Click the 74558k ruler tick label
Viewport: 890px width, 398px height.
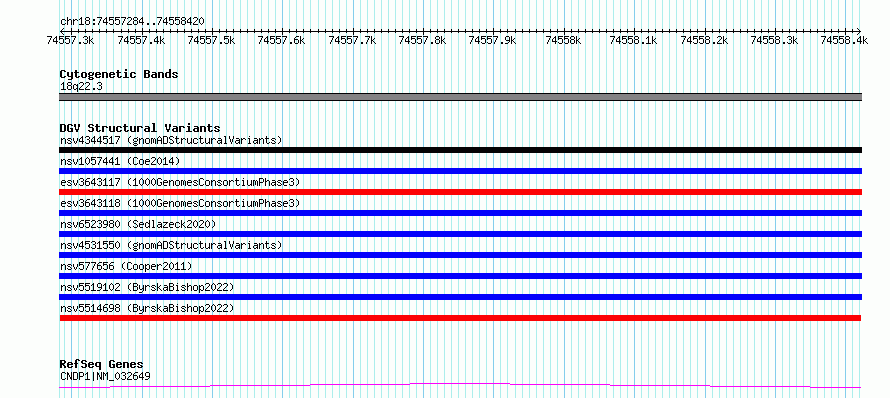(563, 40)
